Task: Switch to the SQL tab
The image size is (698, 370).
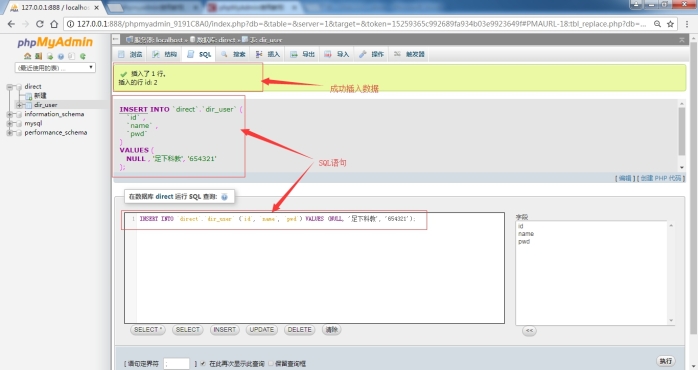Action: 199,54
